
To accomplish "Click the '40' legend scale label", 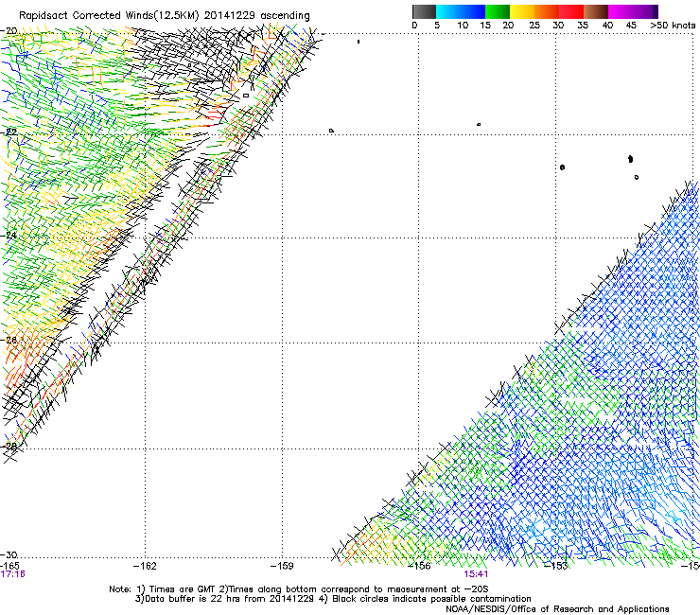I will coord(607,26).
